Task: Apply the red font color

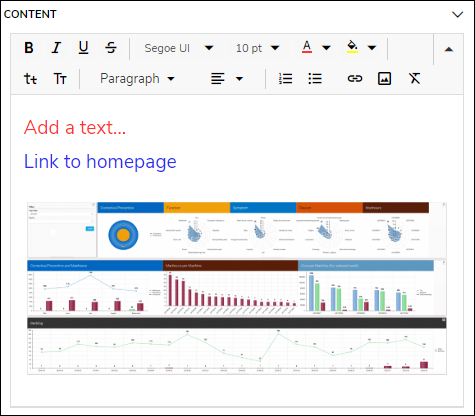Action: click(307, 47)
